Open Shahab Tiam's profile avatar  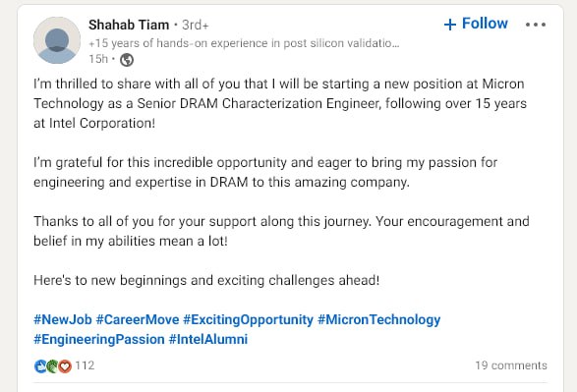[x=57, y=40]
